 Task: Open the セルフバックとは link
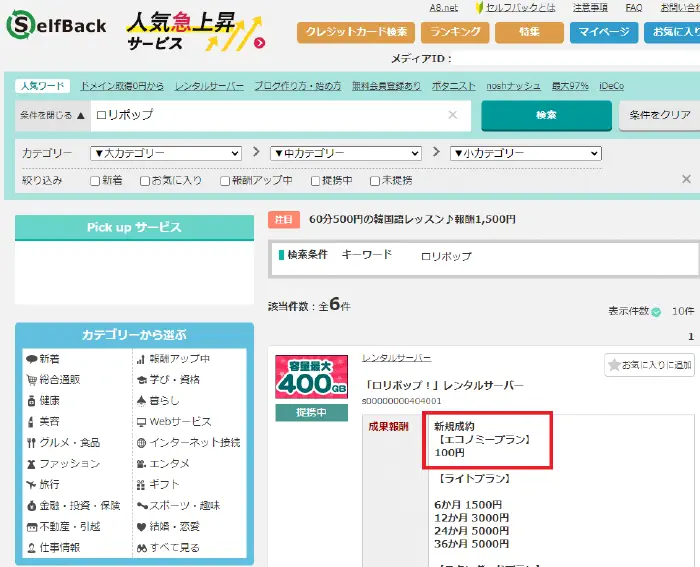[521, 8]
